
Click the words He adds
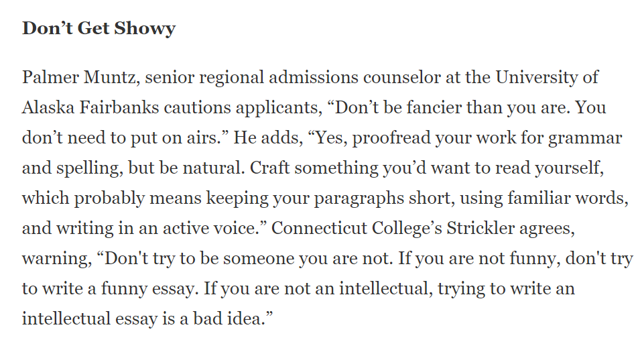click(x=268, y=137)
